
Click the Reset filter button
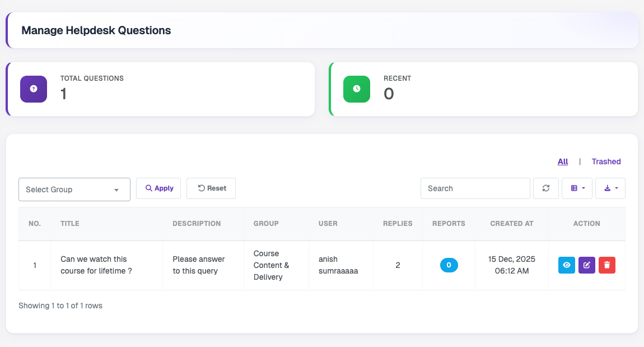[x=211, y=188]
